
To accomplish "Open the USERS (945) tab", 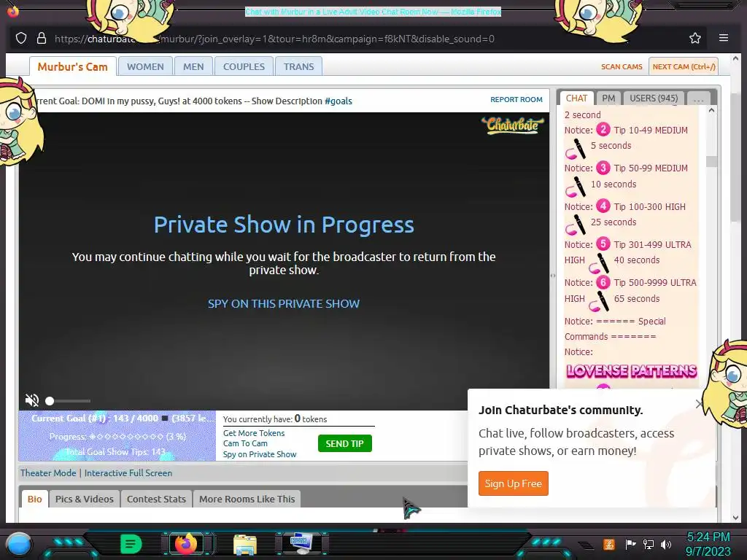I will tap(654, 98).
